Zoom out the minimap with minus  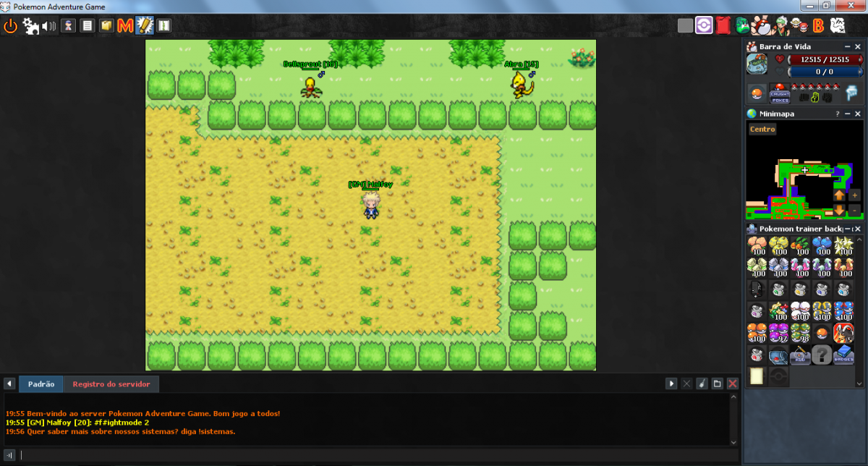pos(854,210)
